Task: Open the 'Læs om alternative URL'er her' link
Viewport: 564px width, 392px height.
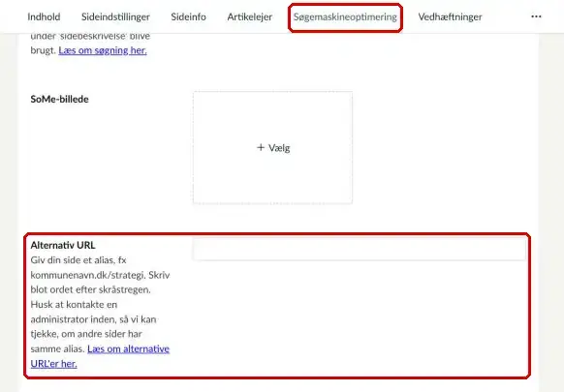Action: [100, 356]
